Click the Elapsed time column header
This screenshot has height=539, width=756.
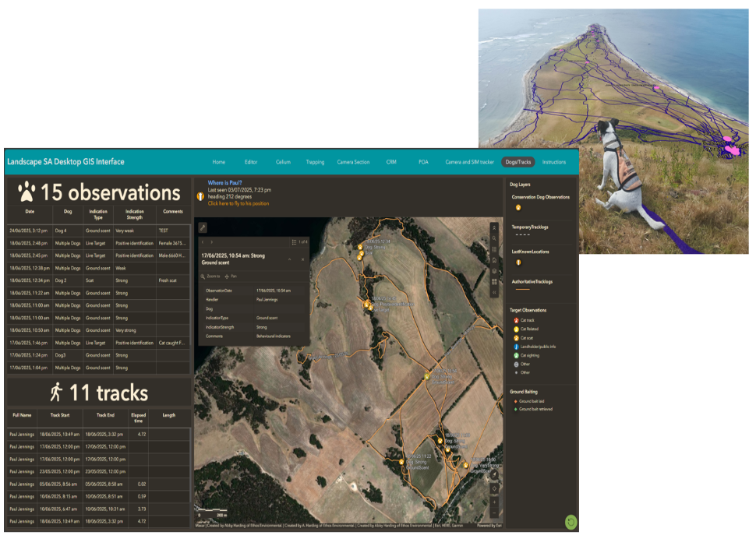pos(139,417)
